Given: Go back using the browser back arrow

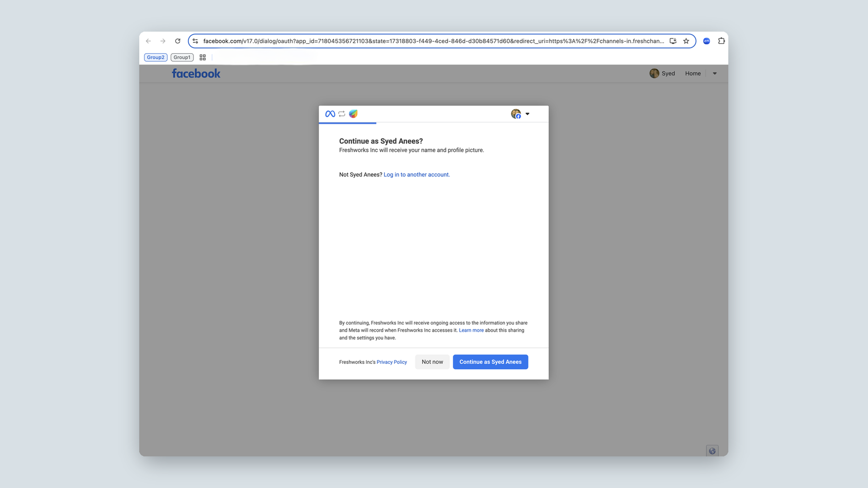Looking at the screenshot, I should [148, 41].
